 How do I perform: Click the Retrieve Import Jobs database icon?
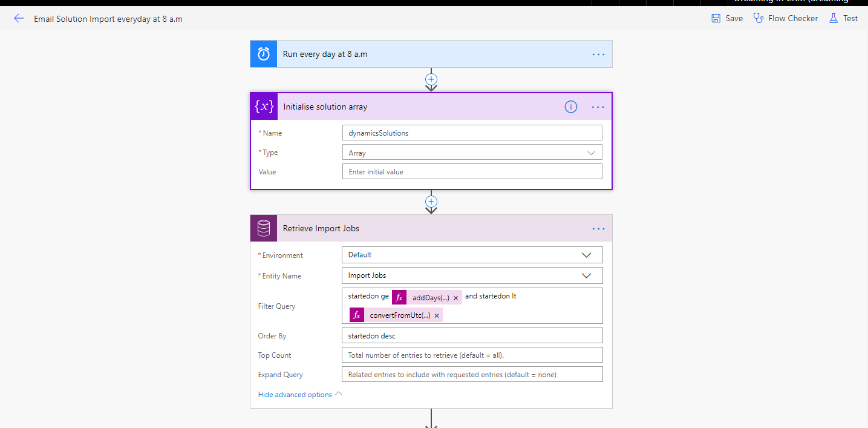tap(264, 228)
